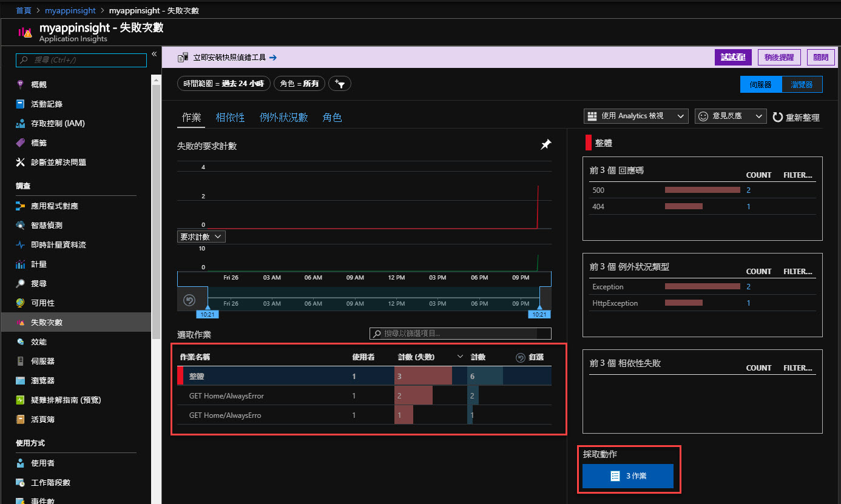This screenshot has height=504, width=841.
Task: Open the 瀏覽器 browser icon in sidebar
Action: pos(21,380)
